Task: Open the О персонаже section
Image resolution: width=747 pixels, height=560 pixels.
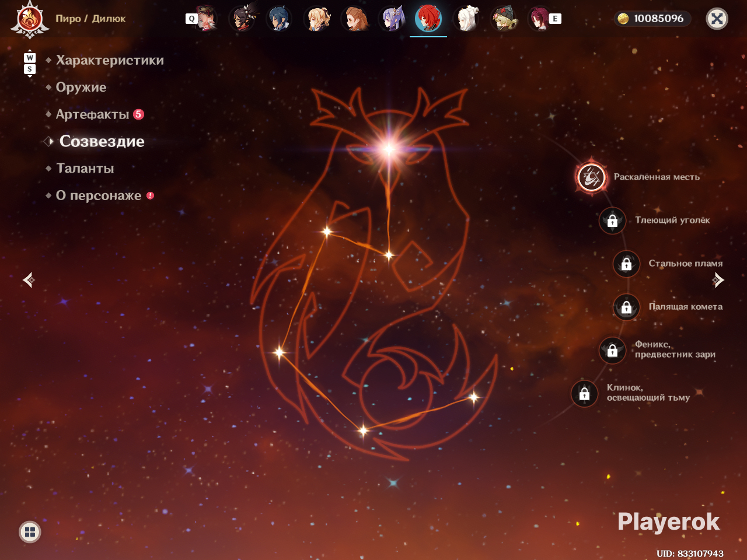Action: [x=99, y=195]
